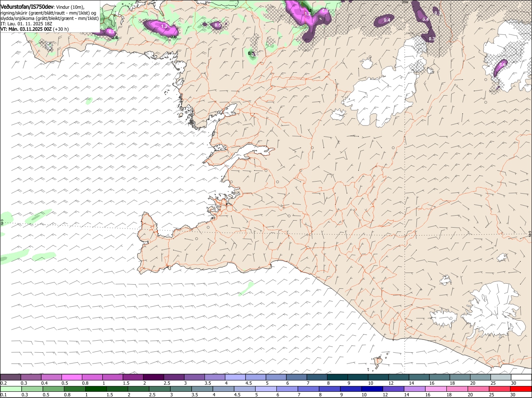Choose the navy blue rain swatch between 10 and 12
This screenshot has width=532, height=398.
point(373,389)
